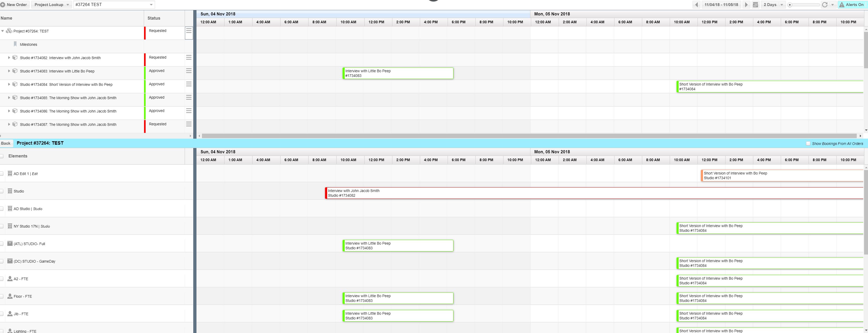
Task: Go to the next date range arrow
Action: click(746, 5)
